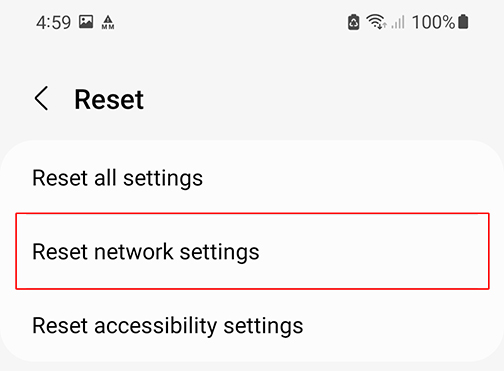Go back using the left chevron arrow
Image resolution: width=504 pixels, height=371 pixels.
(42, 98)
